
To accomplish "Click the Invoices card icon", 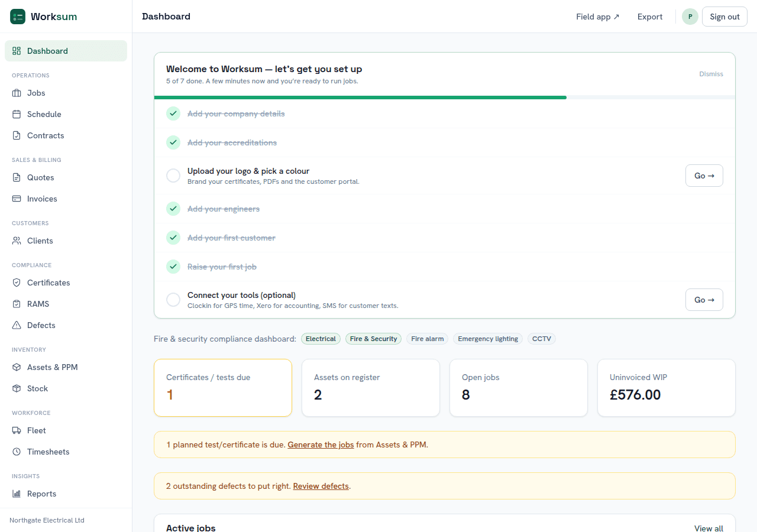I will (17, 199).
